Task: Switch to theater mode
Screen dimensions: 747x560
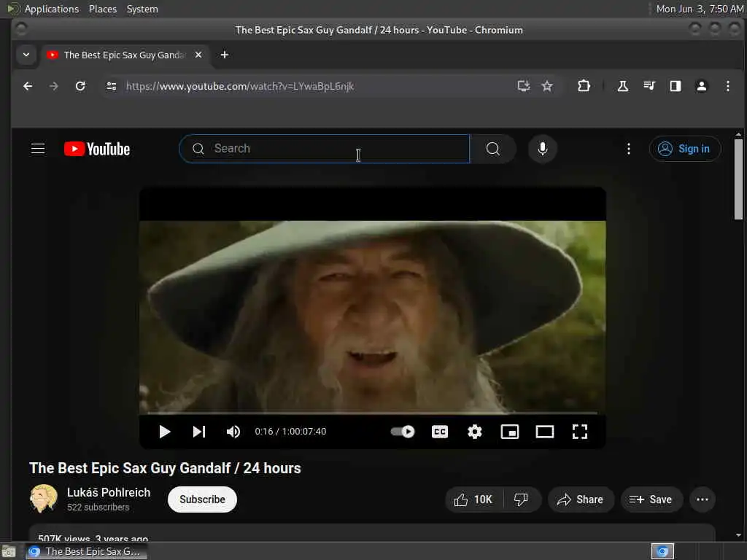Action: [x=544, y=432]
